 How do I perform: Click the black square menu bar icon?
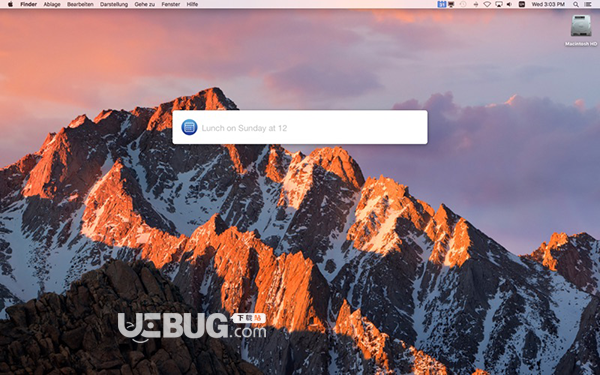(x=522, y=4)
